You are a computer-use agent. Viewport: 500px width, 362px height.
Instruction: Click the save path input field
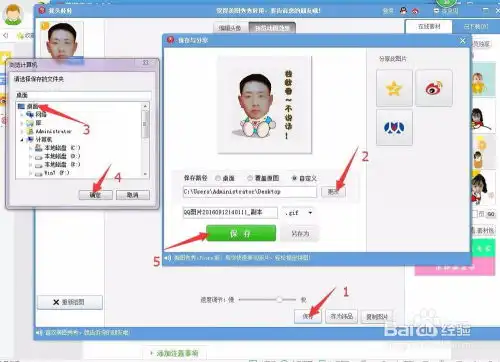pyautogui.click(x=250, y=192)
